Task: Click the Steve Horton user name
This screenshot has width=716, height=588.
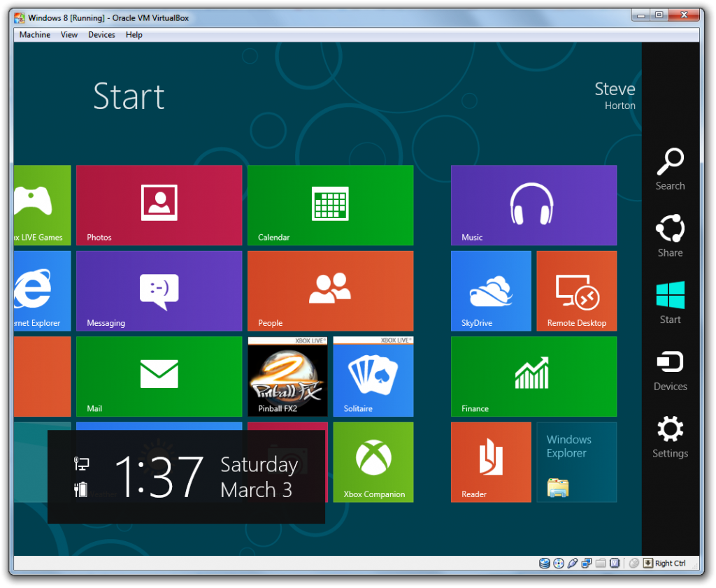Action: point(615,96)
